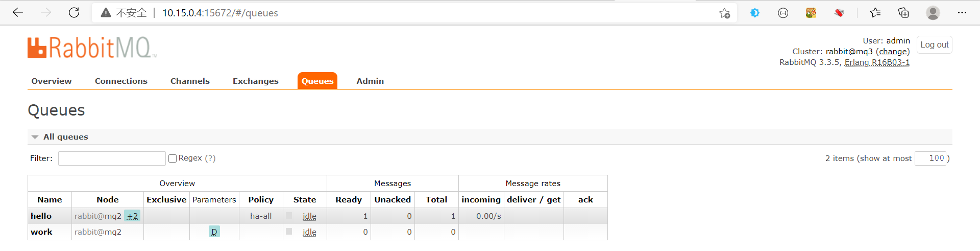The width and height of the screenshot is (980, 251).
Task: Click the add to favorites star icon
Action: point(724,13)
